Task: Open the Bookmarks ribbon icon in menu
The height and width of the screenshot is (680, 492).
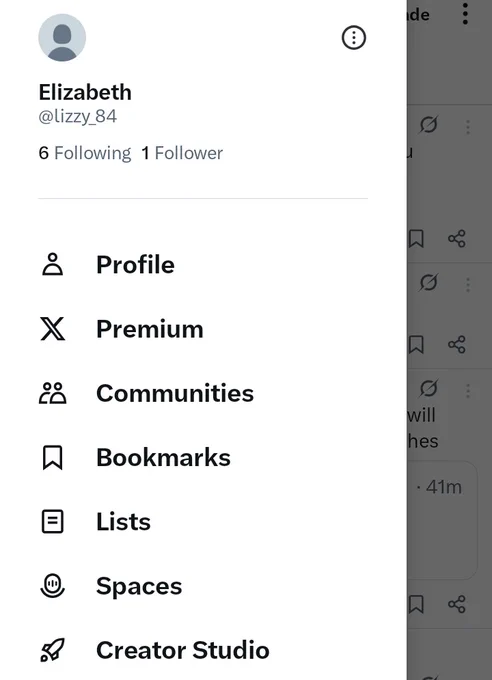Action: 52,458
